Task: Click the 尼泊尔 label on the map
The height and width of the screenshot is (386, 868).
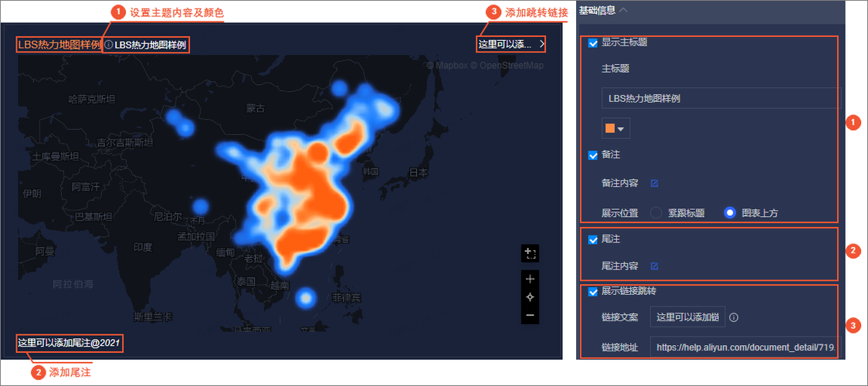Action: pyautogui.click(x=168, y=216)
